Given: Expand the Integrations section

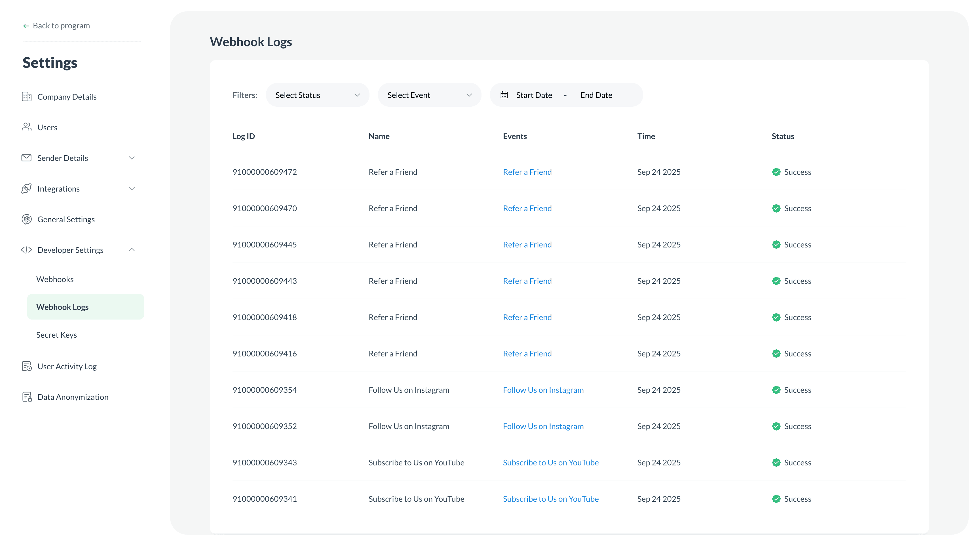Looking at the screenshot, I should [x=132, y=188].
